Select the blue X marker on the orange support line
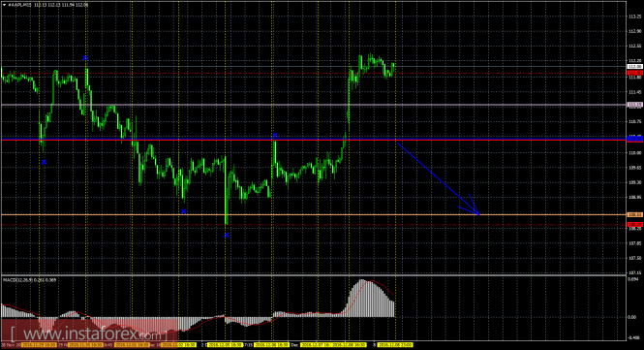Image resolution: width=644 pixels, height=350 pixels. pos(184,211)
